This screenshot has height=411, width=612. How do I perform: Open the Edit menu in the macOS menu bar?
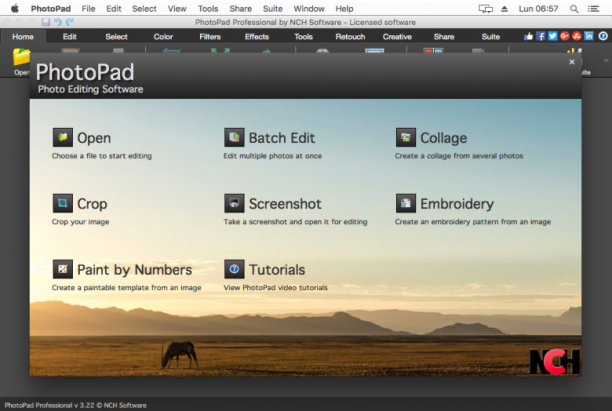[114, 9]
